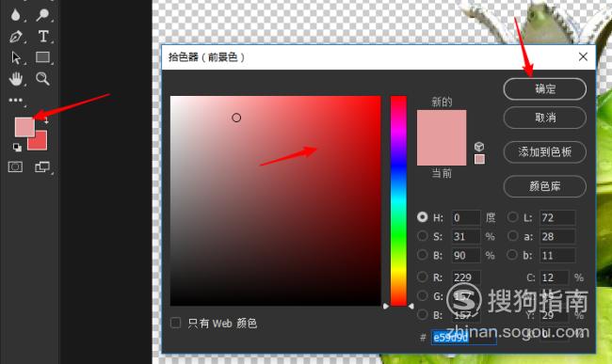Select the Hand tool
The height and width of the screenshot is (364, 612).
16,79
